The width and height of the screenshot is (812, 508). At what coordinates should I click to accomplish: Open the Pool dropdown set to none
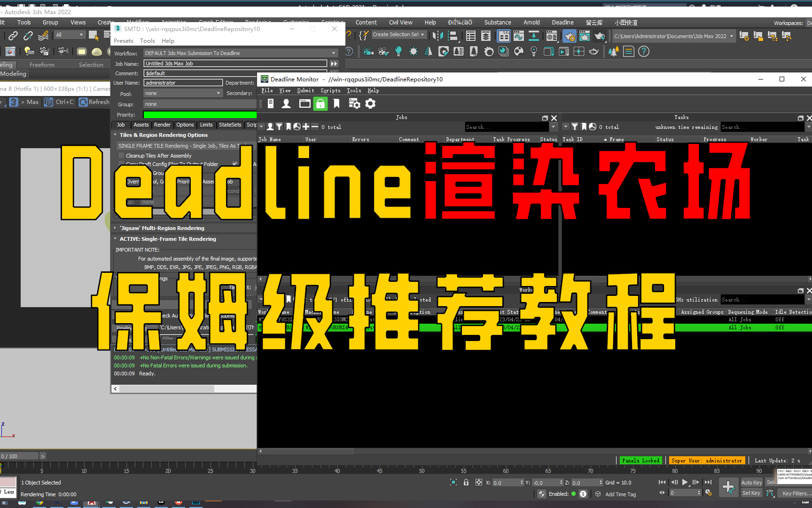coord(183,93)
